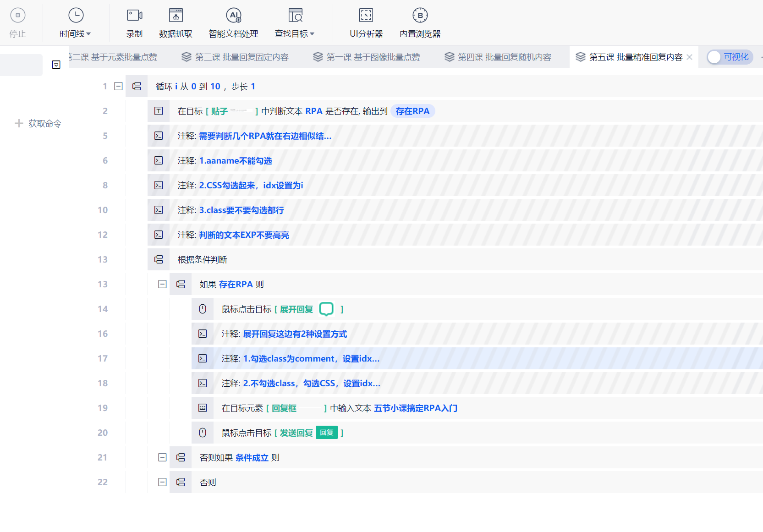Select comment text 需要判断几个RPA就在右边相似结...

265,136
